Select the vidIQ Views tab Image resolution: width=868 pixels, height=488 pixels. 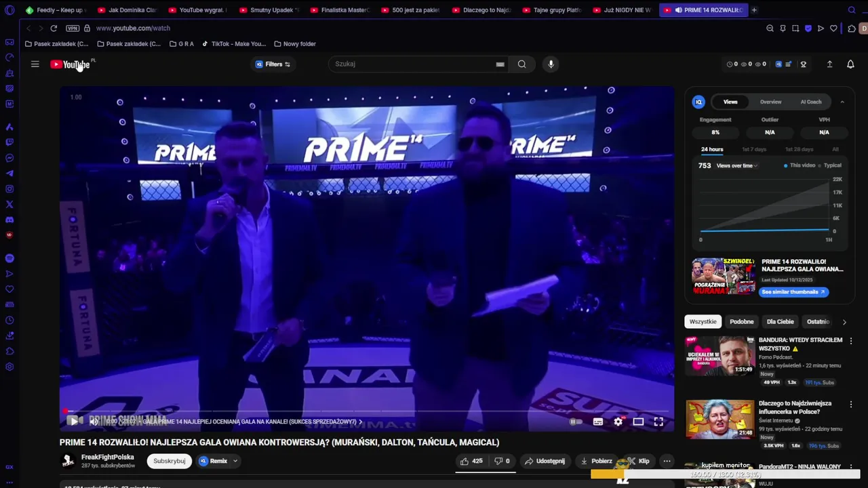[730, 102]
